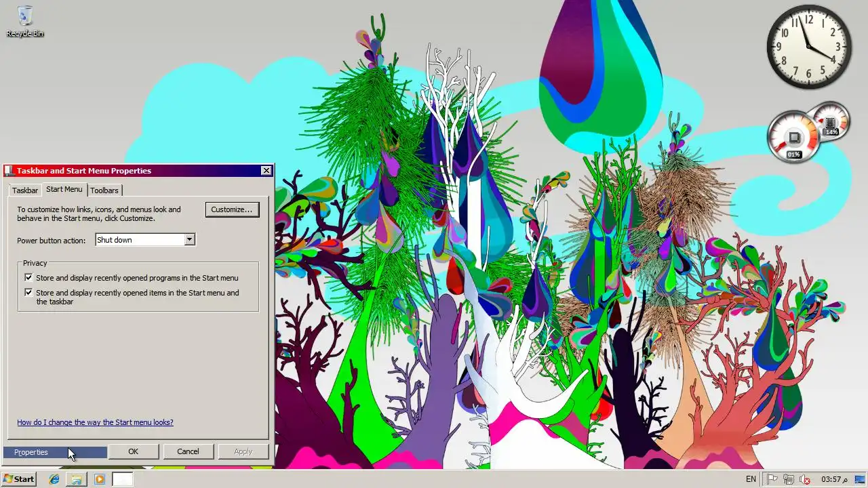The height and width of the screenshot is (488, 868).
Task: Switch to the Toolbars tab
Action: coord(104,190)
